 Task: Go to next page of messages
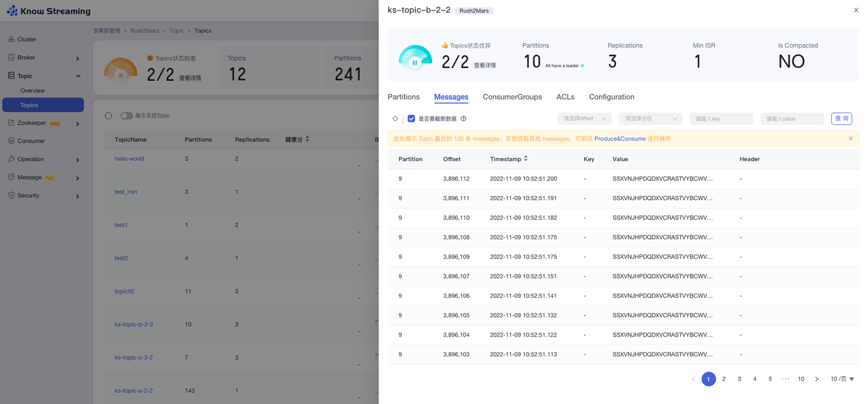[x=817, y=379]
